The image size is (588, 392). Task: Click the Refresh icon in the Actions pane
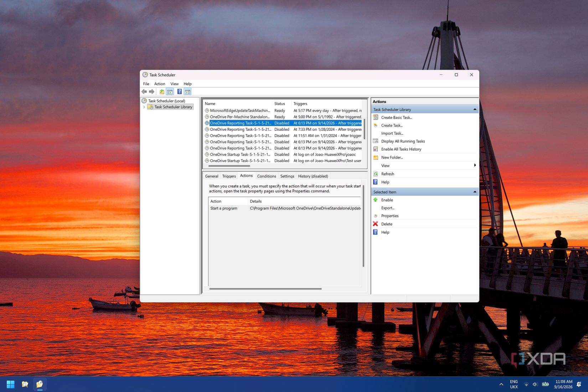(x=376, y=174)
